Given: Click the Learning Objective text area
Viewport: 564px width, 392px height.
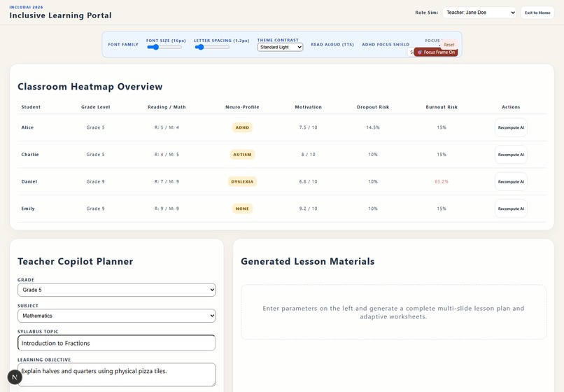Looking at the screenshot, I should pyautogui.click(x=117, y=374).
